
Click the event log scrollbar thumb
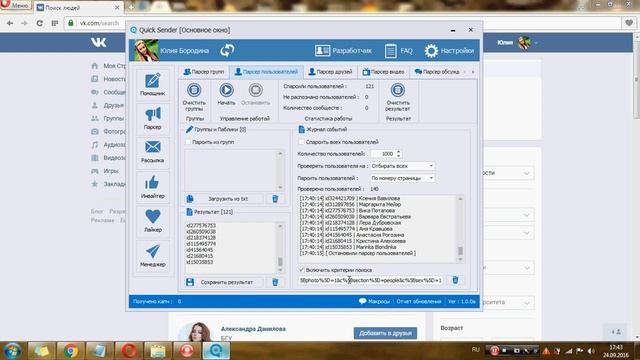tap(460, 250)
